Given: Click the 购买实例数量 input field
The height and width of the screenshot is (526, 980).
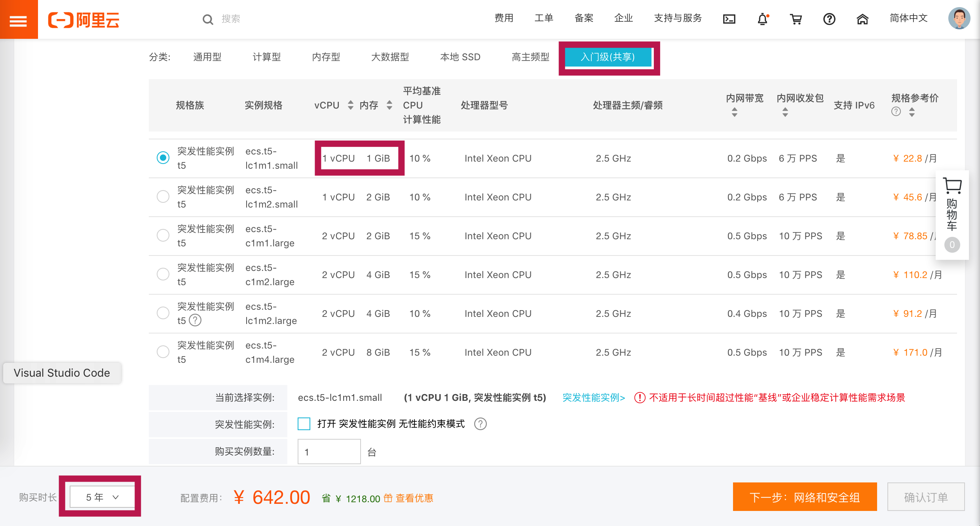Looking at the screenshot, I should click(329, 452).
